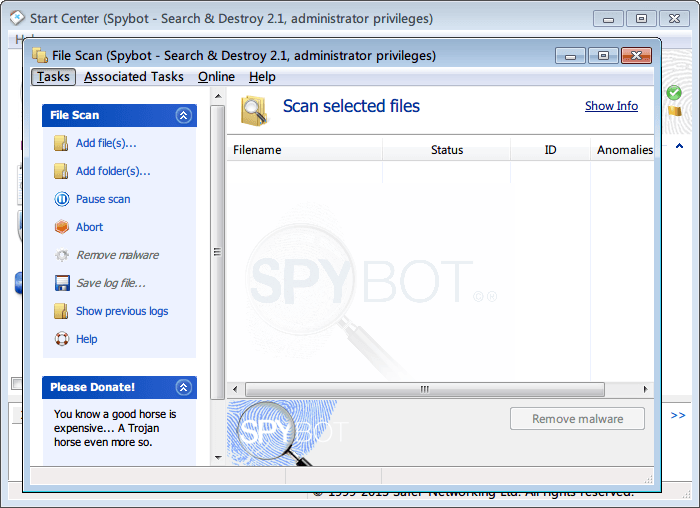The image size is (700, 508).
Task: Click the horizontal scrollbar in file list
Action: [424, 389]
